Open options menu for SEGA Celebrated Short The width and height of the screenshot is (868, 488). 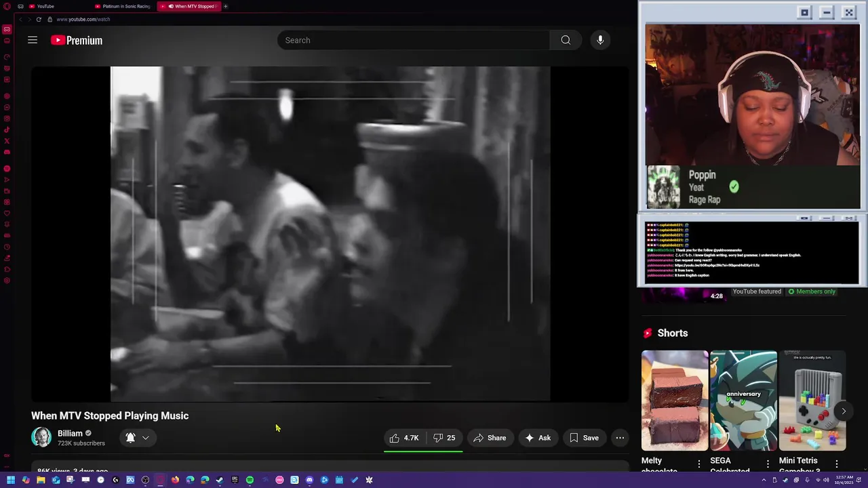768,464
